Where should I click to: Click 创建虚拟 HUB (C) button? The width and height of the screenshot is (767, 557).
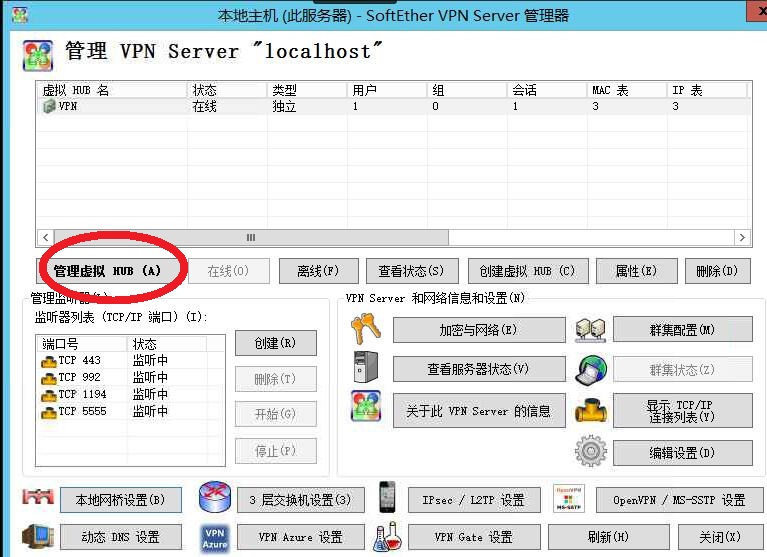click(527, 271)
